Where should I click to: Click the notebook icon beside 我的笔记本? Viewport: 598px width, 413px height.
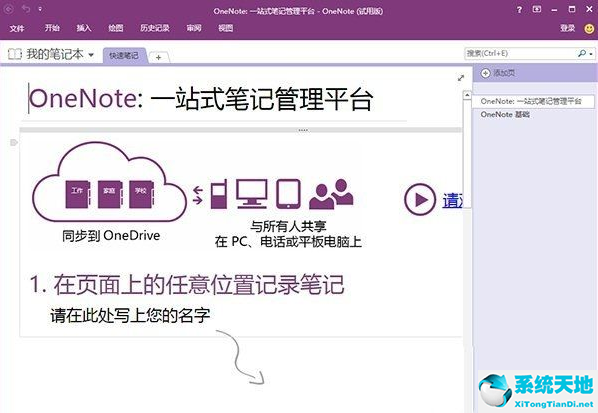pyautogui.click(x=15, y=54)
